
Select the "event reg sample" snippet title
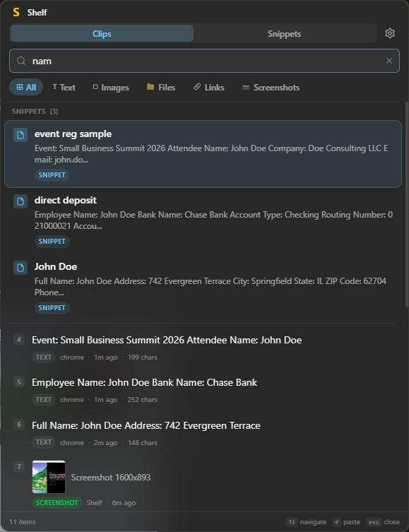click(x=73, y=134)
